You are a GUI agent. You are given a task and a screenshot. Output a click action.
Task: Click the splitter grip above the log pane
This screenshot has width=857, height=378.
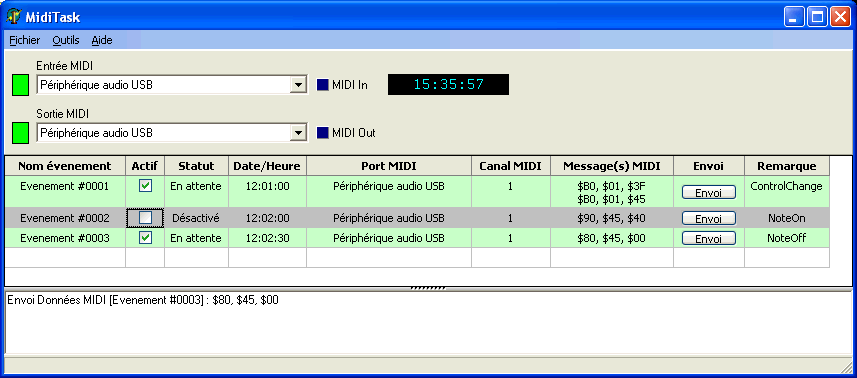[x=428, y=288]
